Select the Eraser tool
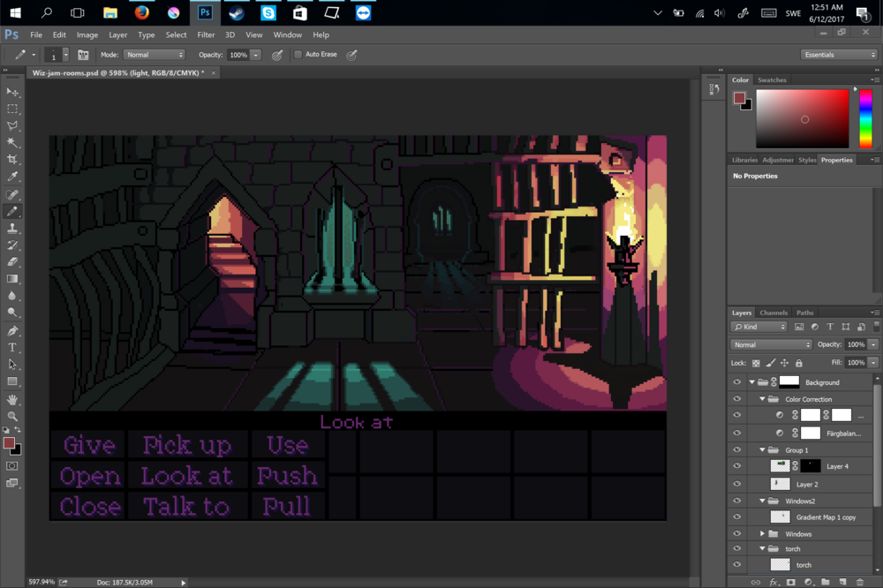The height and width of the screenshot is (588, 883). click(x=12, y=262)
